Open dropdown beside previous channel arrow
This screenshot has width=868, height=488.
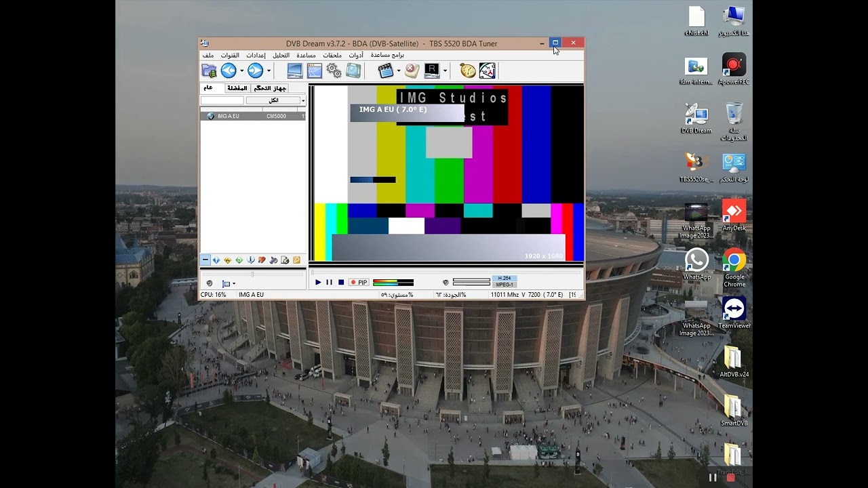click(241, 70)
